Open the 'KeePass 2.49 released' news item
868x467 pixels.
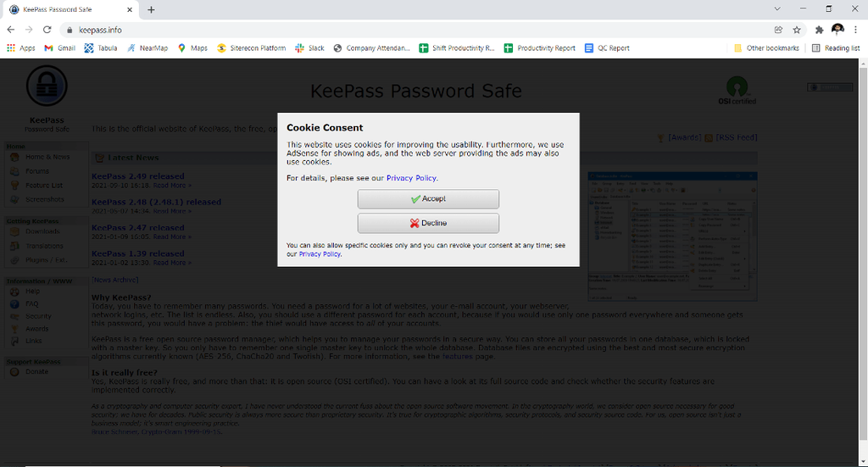click(138, 176)
